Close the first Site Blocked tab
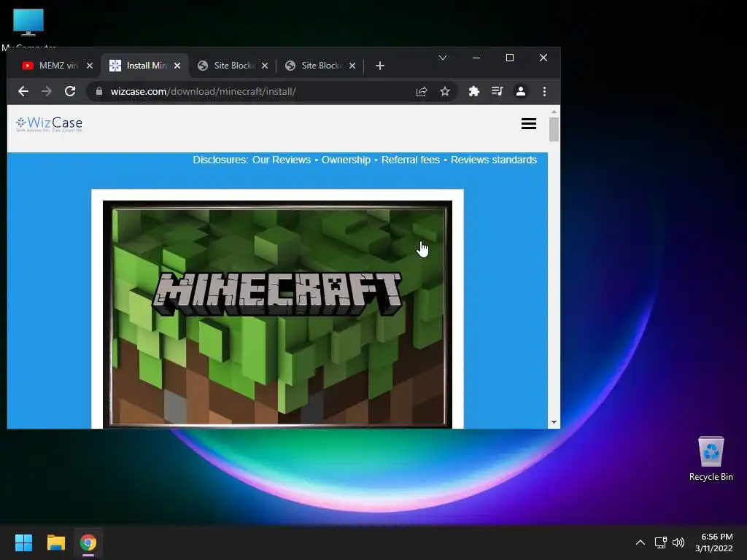747x560 pixels. [x=265, y=66]
